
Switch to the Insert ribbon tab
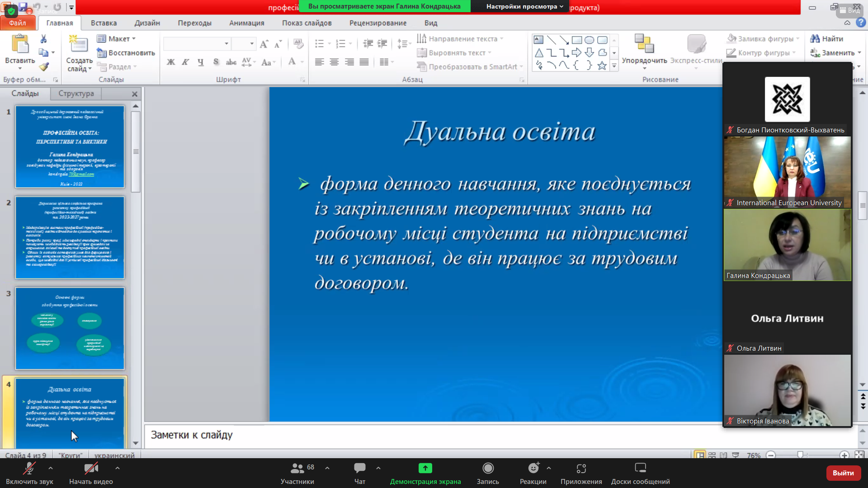pyautogui.click(x=104, y=23)
